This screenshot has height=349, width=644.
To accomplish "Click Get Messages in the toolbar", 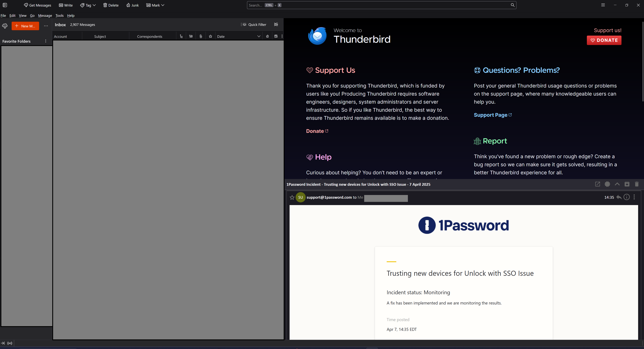I will (x=37, y=5).
